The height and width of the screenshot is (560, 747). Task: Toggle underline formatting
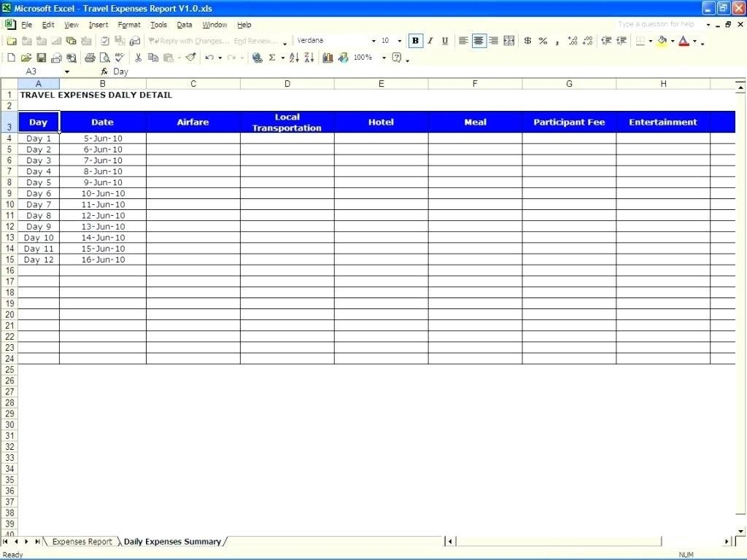pyautogui.click(x=445, y=41)
